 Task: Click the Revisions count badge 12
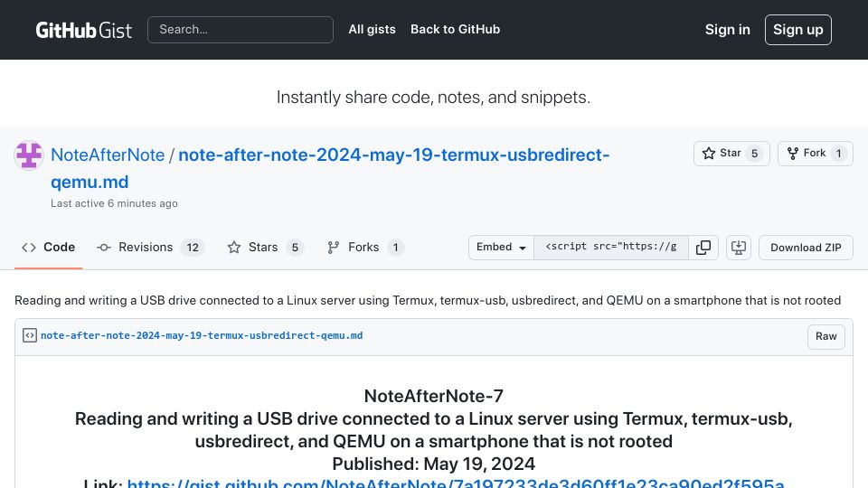[x=193, y=248]
